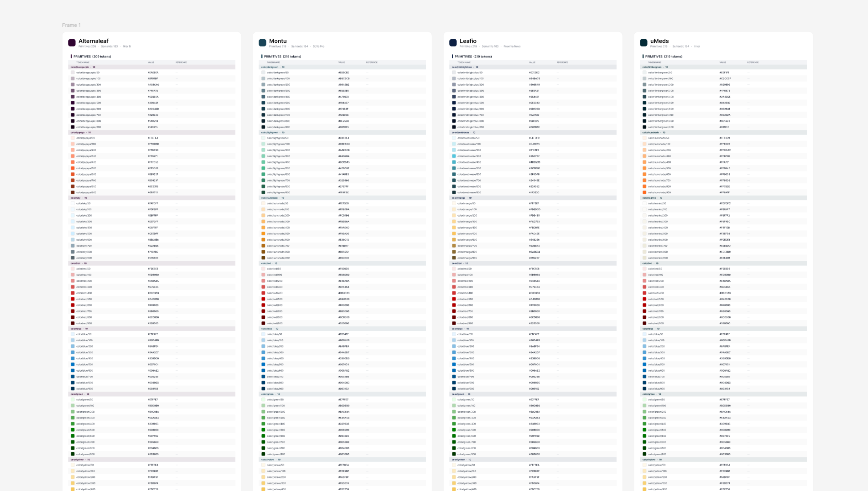Click the color/lightgreen group header in Montu

[342, 133]
